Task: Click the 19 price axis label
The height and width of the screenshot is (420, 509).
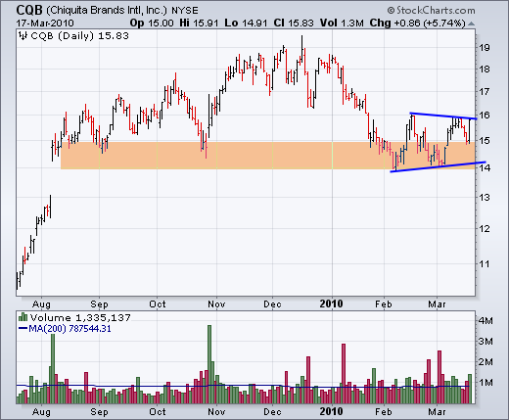Action: [485, 48]
